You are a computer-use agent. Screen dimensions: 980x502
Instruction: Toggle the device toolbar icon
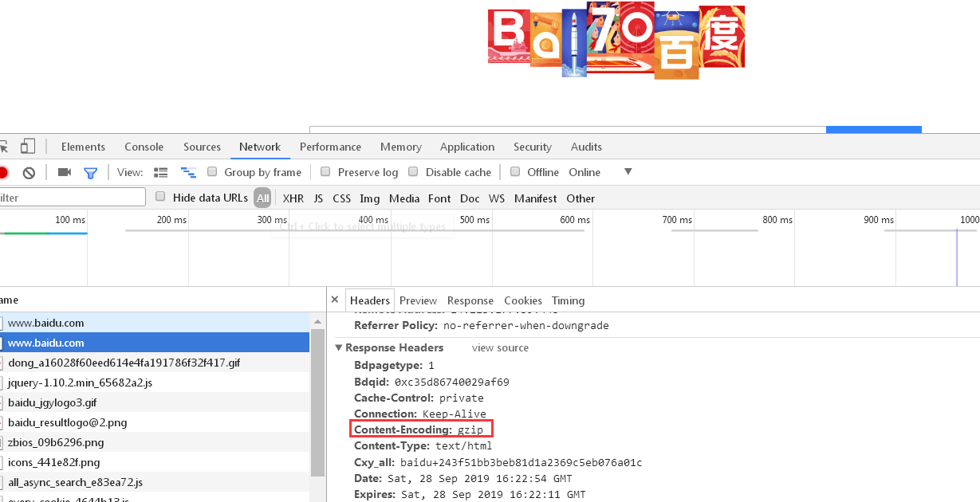(28, 147)
